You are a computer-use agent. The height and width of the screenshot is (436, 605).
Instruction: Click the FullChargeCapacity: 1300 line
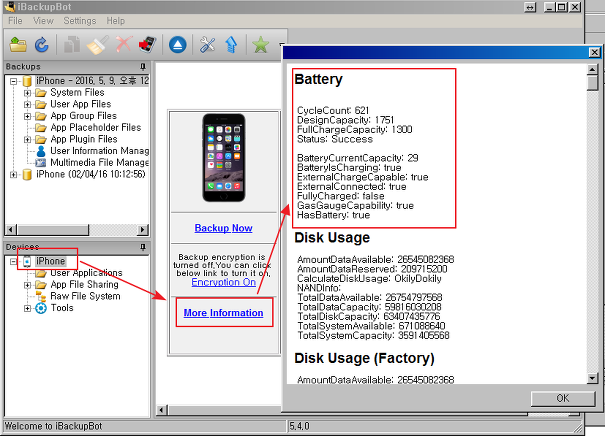pos(355,129)
